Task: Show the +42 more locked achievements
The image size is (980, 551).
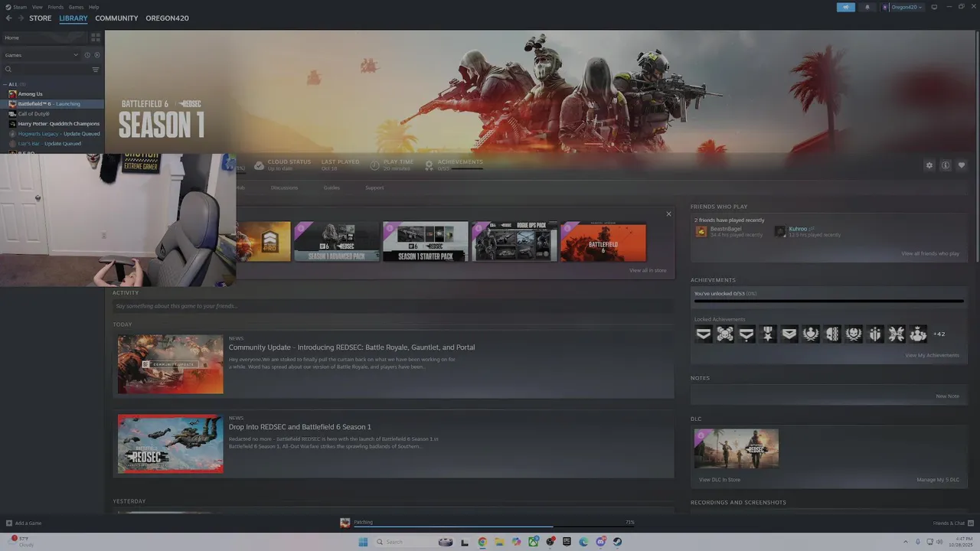Action: (939, 334)
